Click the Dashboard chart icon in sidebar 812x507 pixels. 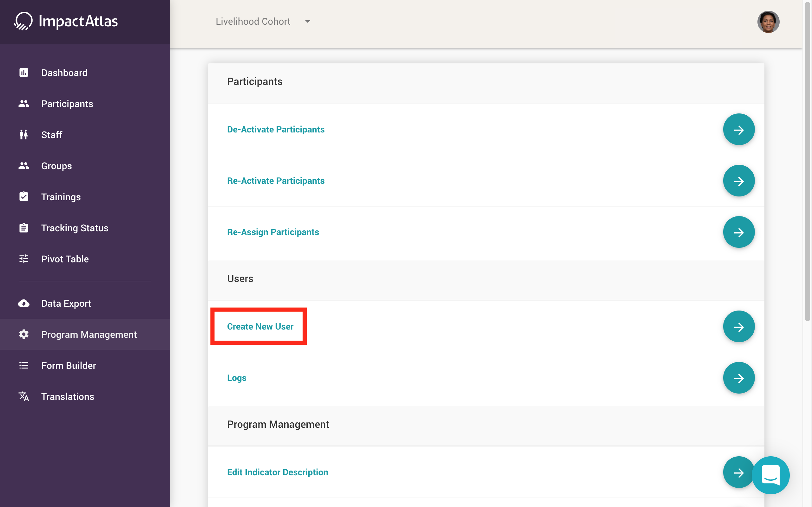(24, 73)
